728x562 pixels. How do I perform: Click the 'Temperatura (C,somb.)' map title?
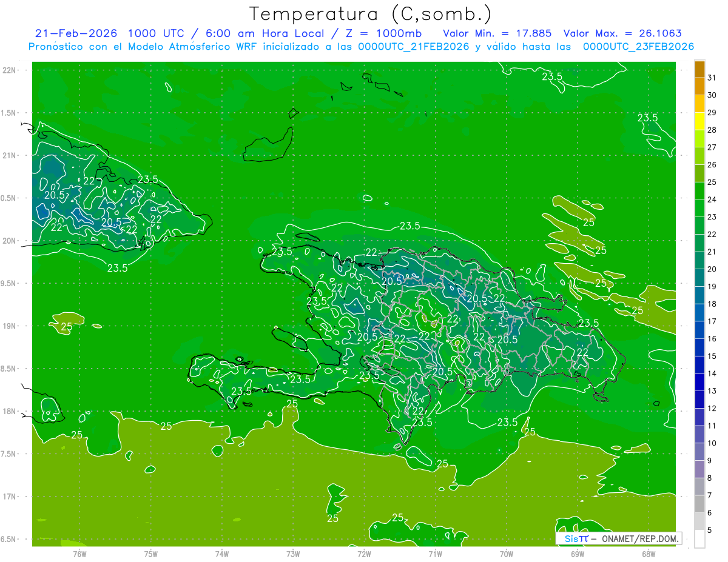click(x=371, y=14)
